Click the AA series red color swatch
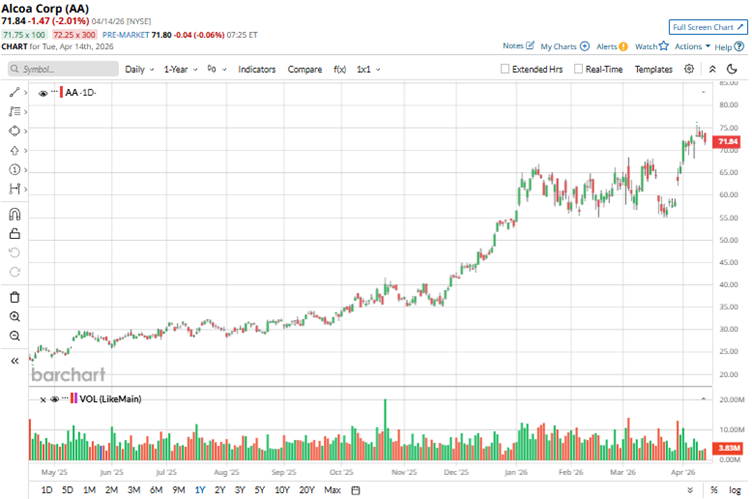This screenshot has width=752, height=499. point(61,93)
